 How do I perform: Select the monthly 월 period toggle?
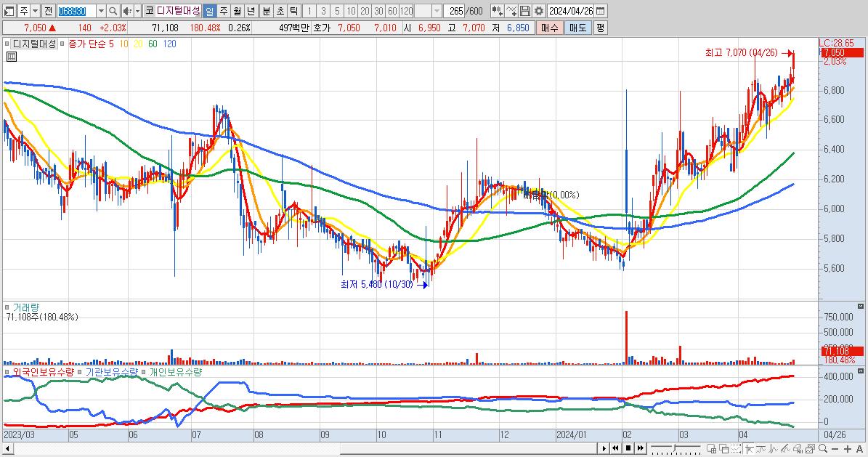point(237,11)
